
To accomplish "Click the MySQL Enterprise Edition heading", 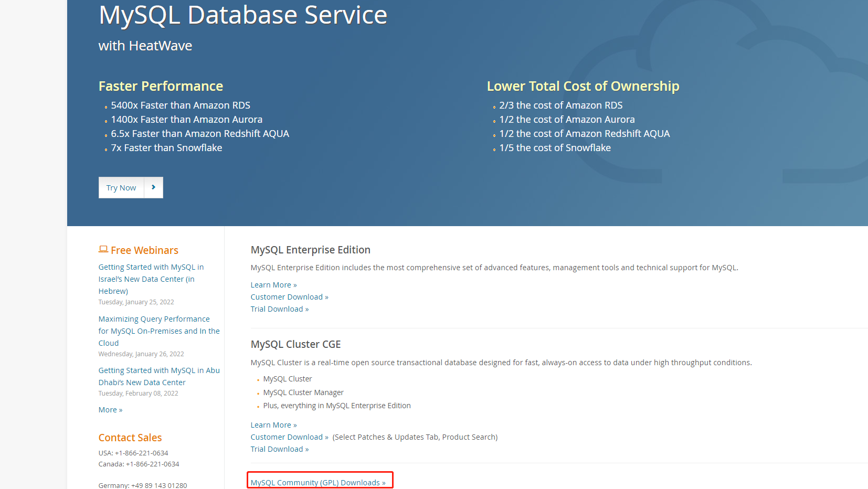I will [x=311, y=250].
